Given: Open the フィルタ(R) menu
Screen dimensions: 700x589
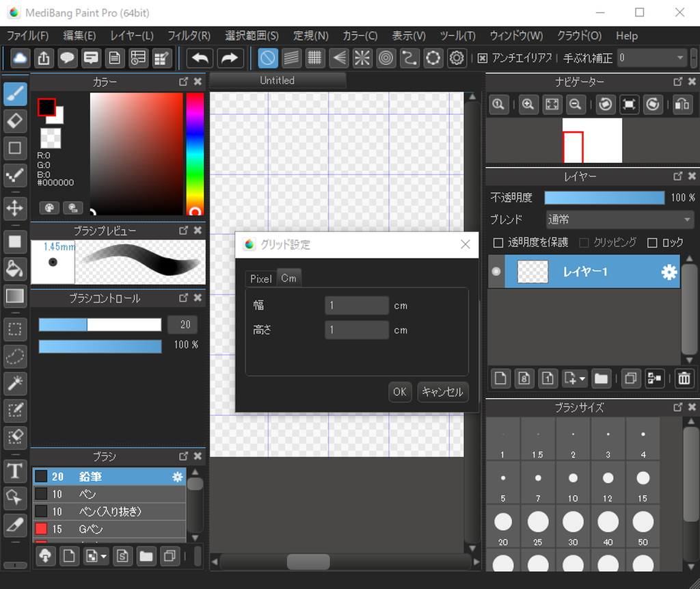Looking at the screenshot, I should coord(189,36).
